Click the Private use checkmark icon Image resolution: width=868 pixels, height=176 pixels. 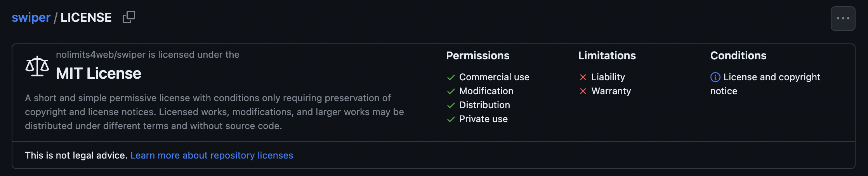(451, 119)
